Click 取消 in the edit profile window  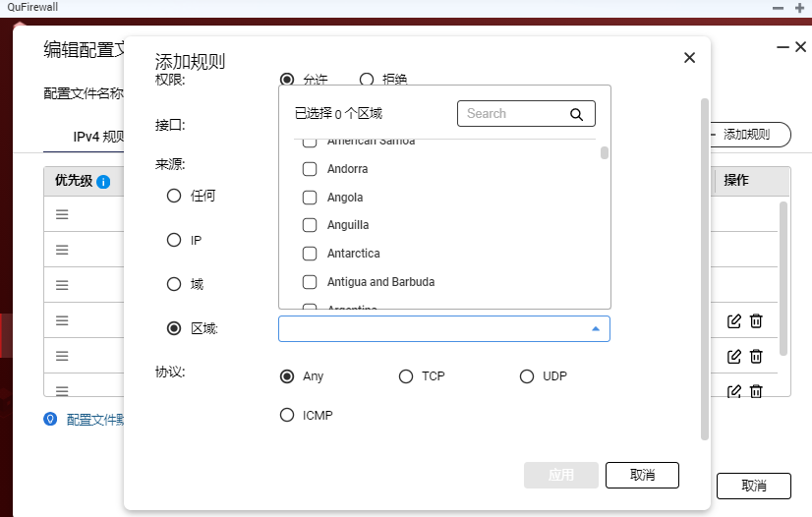[753, 486]
